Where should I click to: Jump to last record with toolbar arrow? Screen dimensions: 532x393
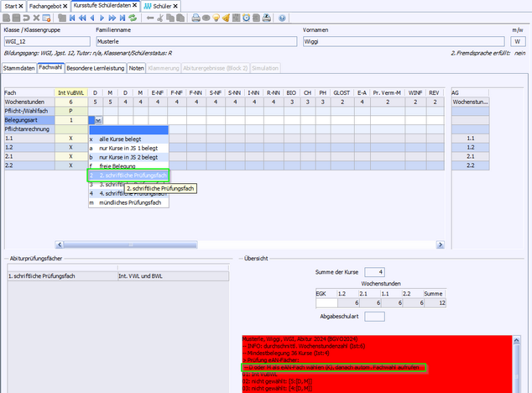pos(122,17)
